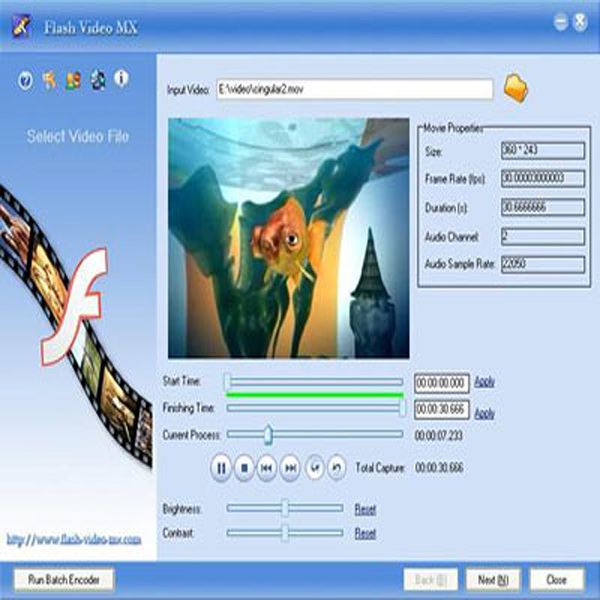Close window via title bar X

[x=580, y=22]
